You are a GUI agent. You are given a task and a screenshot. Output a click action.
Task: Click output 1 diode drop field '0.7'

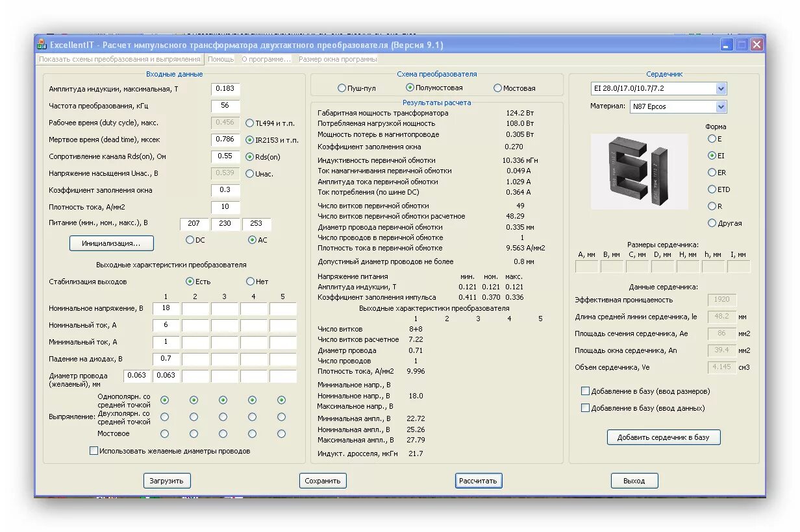166,359
